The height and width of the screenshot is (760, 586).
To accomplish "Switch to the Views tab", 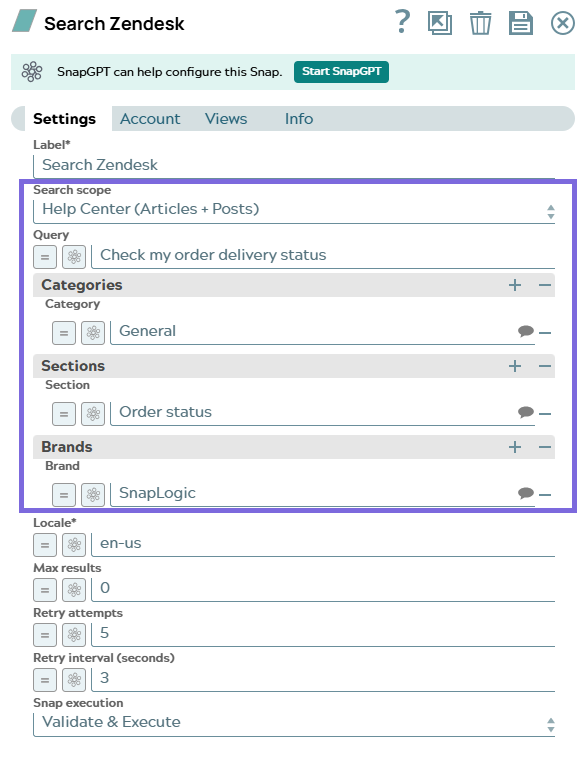I will [x=226, y=119].
